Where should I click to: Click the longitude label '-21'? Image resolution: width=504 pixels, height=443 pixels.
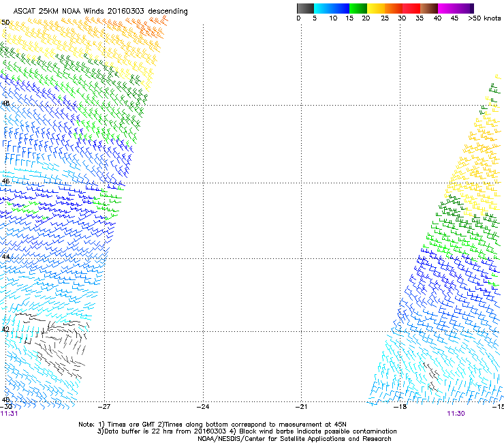[301, 407]
